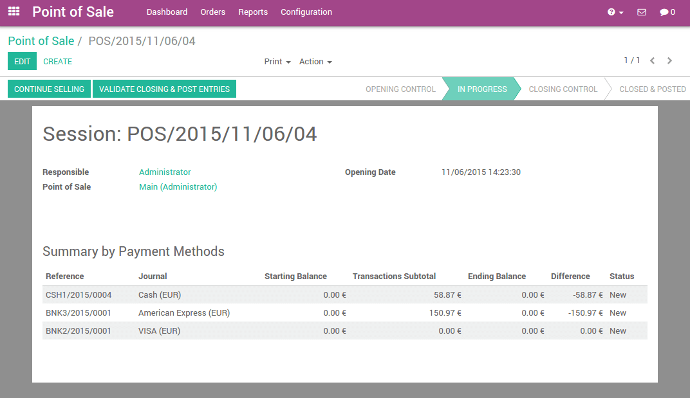The image size is (690, 398).
Task: Open the apps grid menu icon
Action: (14, 11)
